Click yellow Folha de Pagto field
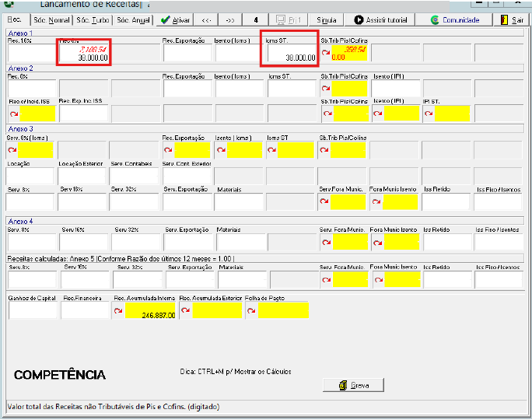Image resolution: width=532 pixels, height=420 pixels. (x=283, y=310)
